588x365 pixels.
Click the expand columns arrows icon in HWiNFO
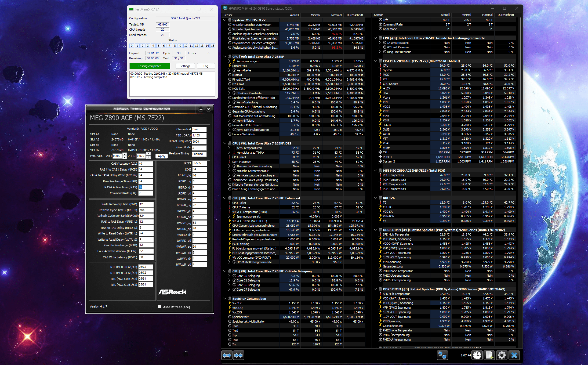[x=227, y=355]
